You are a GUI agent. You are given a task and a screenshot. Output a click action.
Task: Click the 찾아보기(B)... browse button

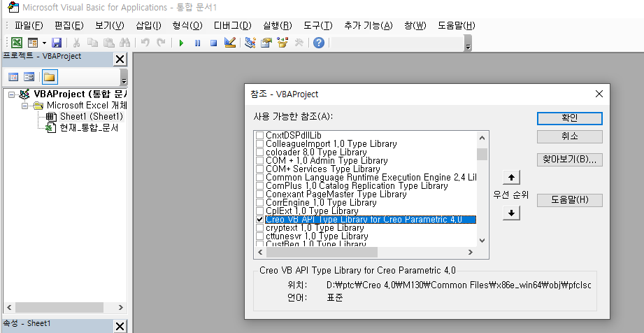pyautogui.click(x=570, y=160)
